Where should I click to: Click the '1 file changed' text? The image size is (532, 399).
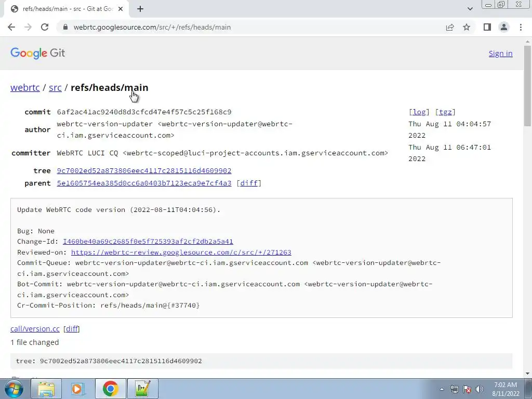[x=35, y=342]
